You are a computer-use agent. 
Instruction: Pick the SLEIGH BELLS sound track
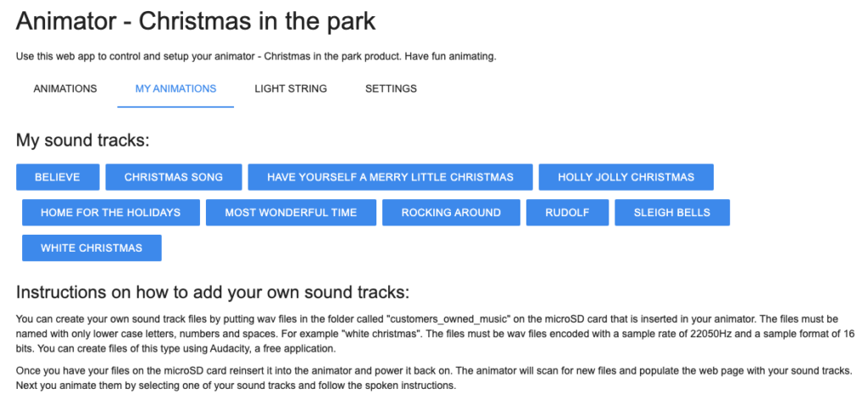672,213
